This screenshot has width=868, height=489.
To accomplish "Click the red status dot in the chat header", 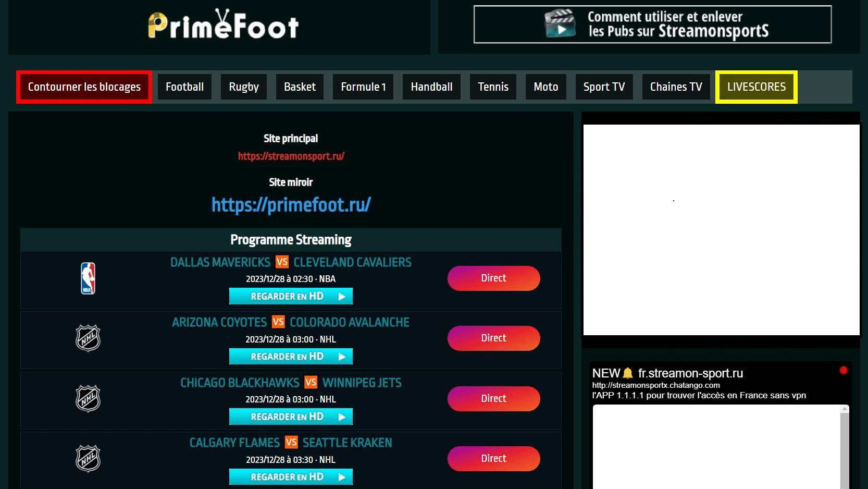I will click(x=844, y=370).
